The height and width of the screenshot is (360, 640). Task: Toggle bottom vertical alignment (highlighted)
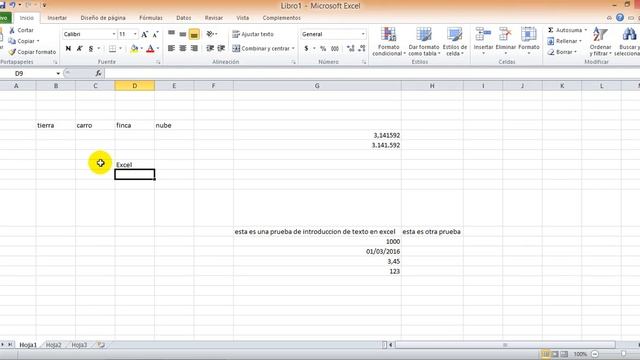click(194, 34)
